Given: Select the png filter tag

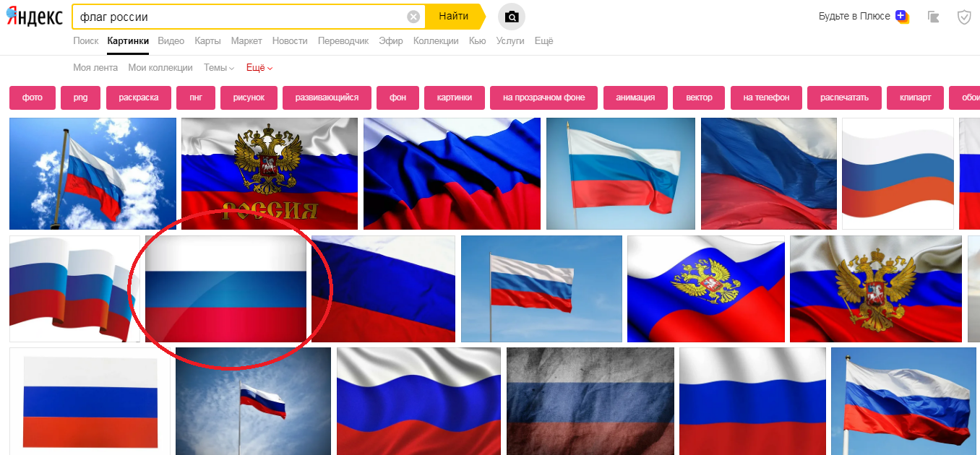Looking at the screenshot, I should pos(80,97).
